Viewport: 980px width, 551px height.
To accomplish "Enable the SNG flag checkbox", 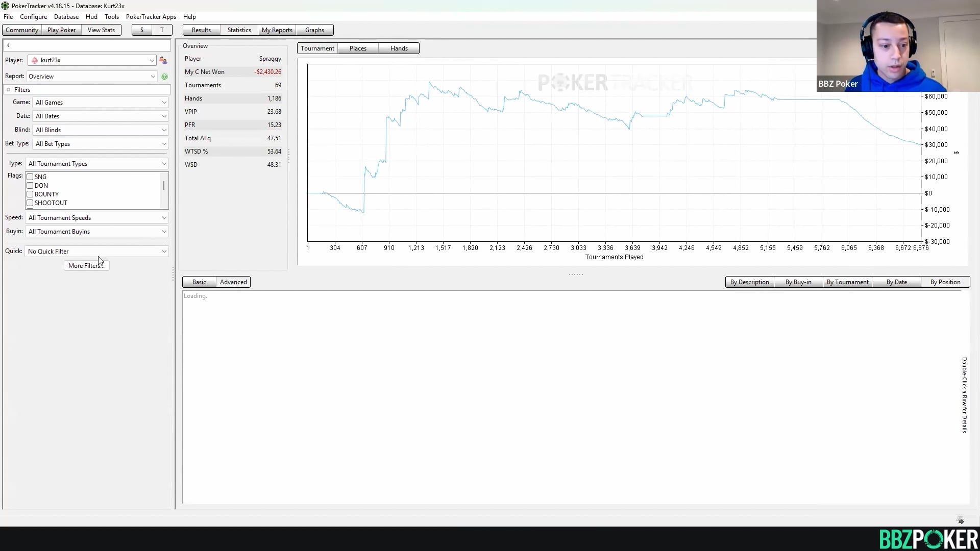I will tap(30, 177).
